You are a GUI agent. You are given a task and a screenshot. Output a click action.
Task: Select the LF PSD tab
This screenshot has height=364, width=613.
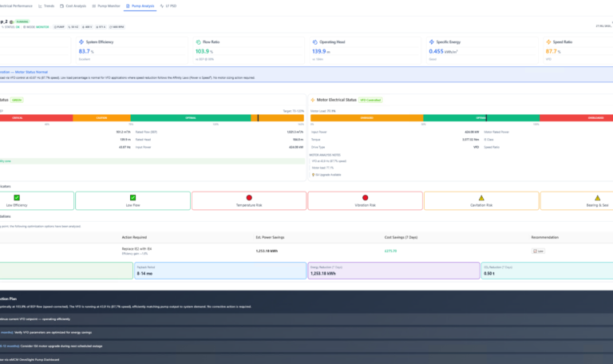168,6
